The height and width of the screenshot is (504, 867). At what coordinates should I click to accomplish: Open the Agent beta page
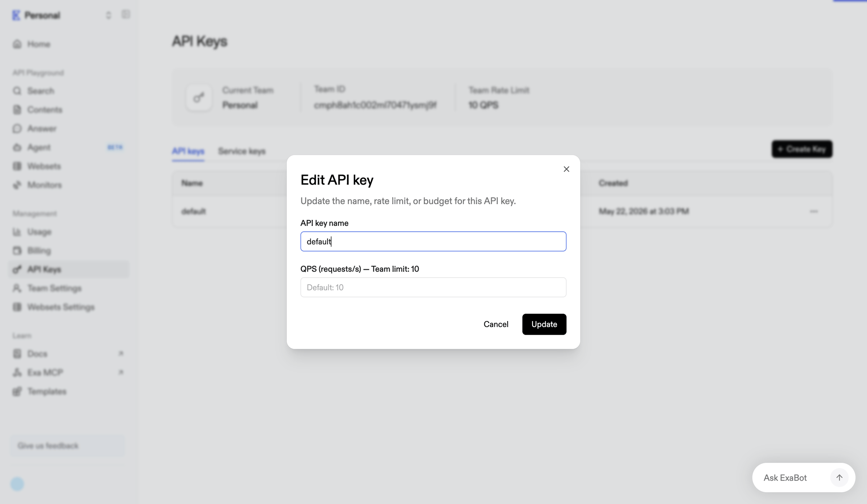pos(69,147)
